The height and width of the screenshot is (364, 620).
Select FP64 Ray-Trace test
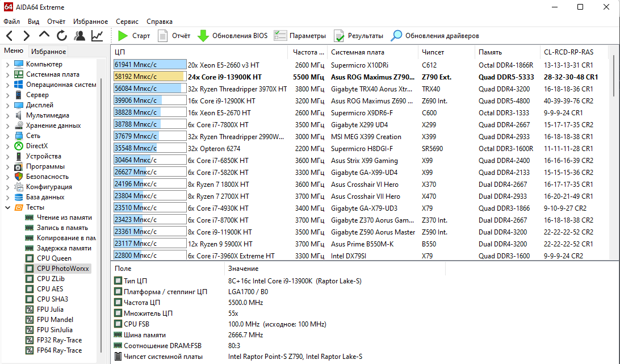click(x=59, y=350)
